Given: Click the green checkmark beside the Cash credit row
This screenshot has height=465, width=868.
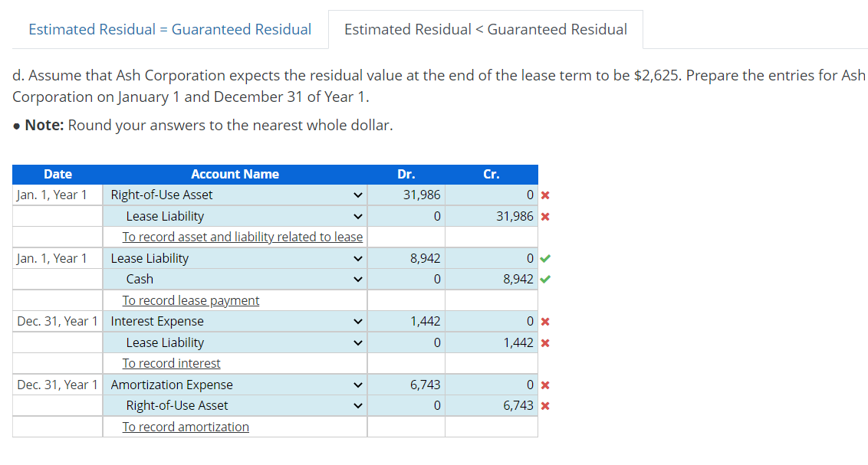Looking at the screenshot, I should pos(544,279).
